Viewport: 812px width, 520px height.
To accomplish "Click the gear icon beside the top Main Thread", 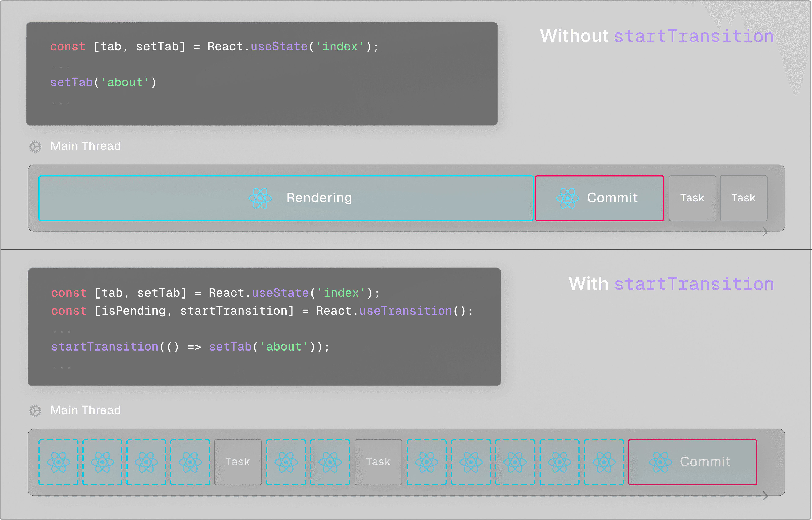I will click(x=35, y=147).
